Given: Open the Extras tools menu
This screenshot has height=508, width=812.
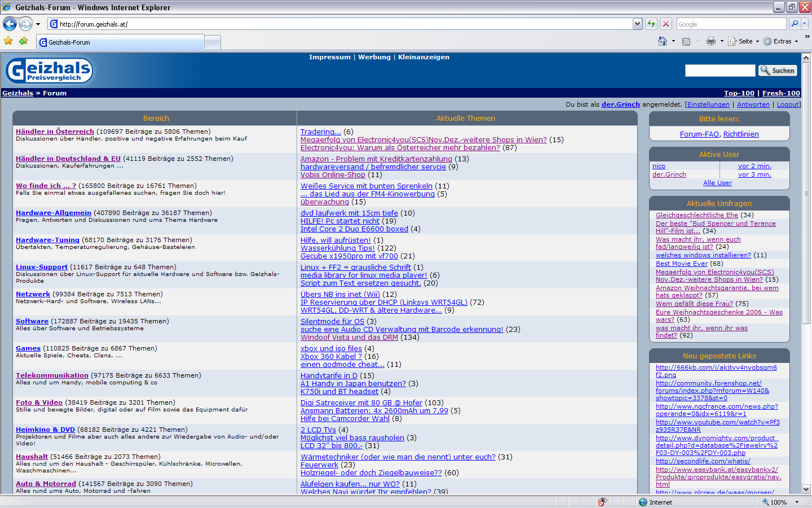Looking at the screenshot, I should coord(781,41).
